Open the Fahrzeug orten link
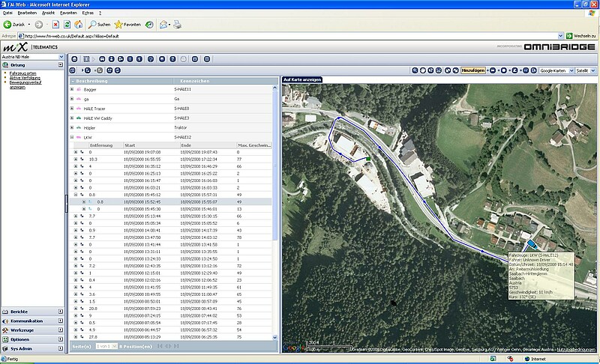 (x=23, y=73)
